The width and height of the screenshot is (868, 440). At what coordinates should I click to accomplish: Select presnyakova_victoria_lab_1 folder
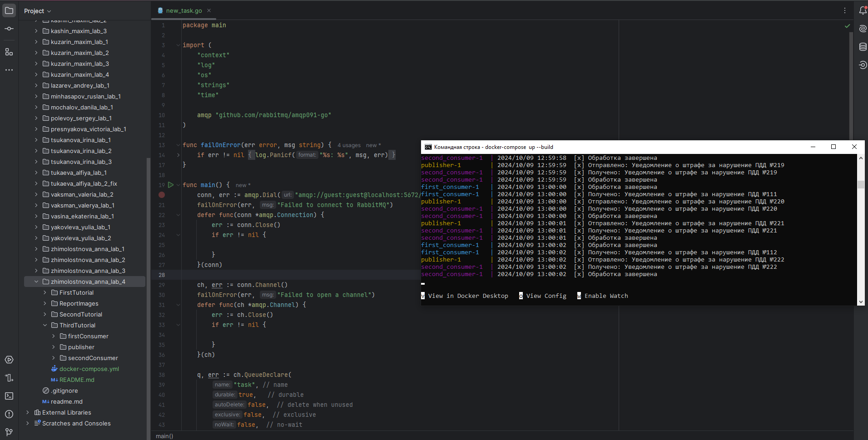pos(84,129)
